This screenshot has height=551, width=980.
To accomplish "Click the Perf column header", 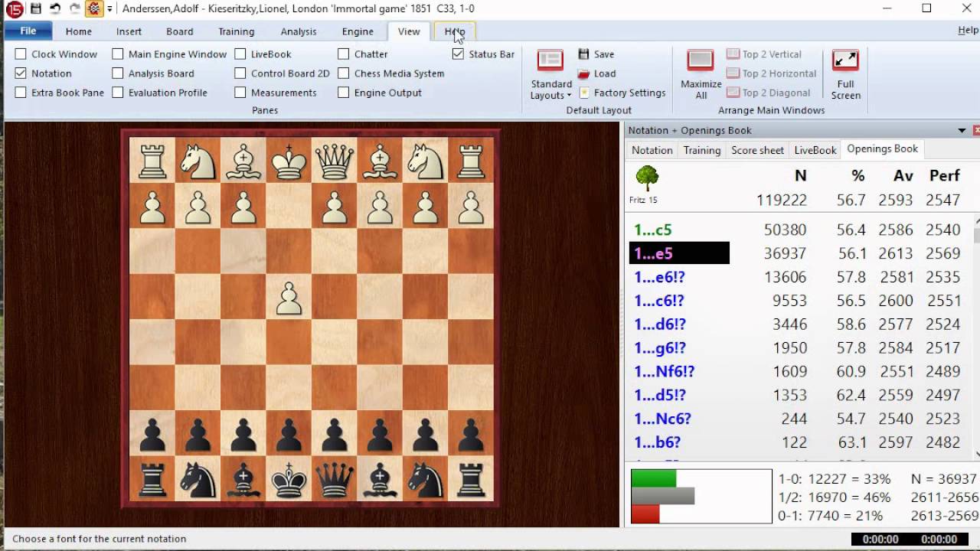I will [944, 176].
